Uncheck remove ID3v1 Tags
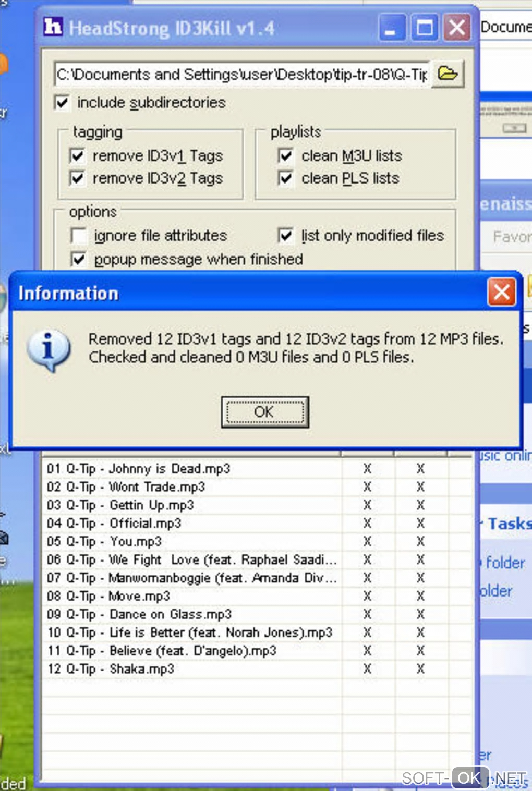 click(x=77, y=155)
